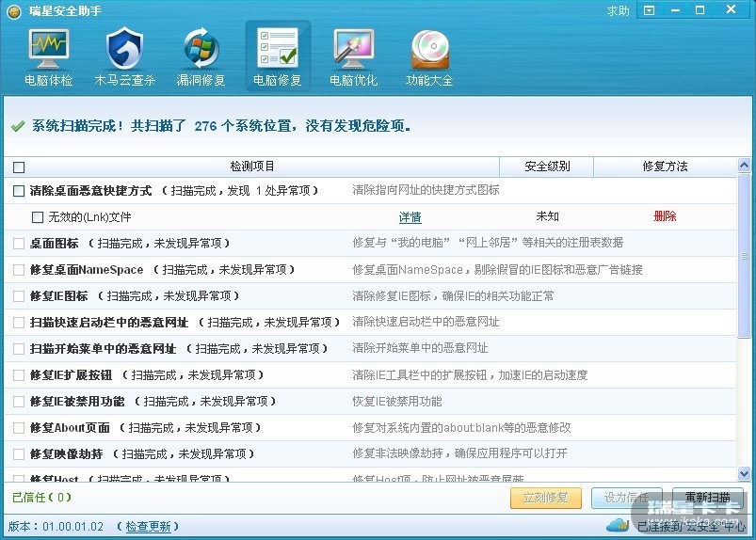
Task: Check the 修复IE图标 checkbox
Action: pos(19,295)
